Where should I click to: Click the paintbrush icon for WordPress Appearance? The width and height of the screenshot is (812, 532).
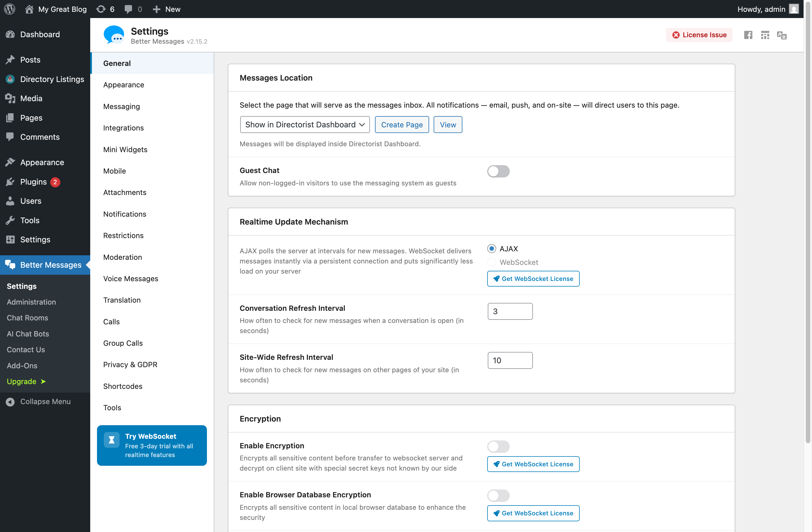[10, 162]
